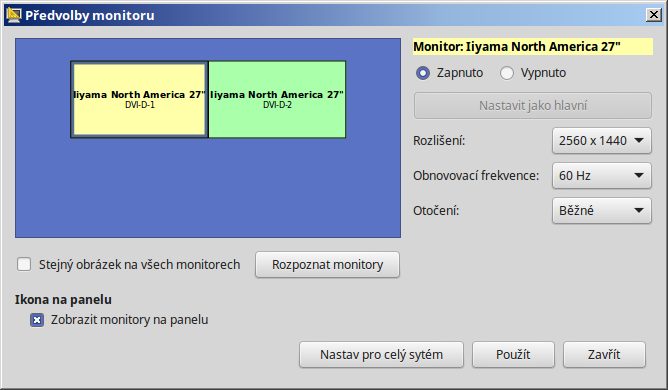The image size is (668, 390).
Task: Click the Monitor: Iiyama North America 27" label
Action: (533, 46)
